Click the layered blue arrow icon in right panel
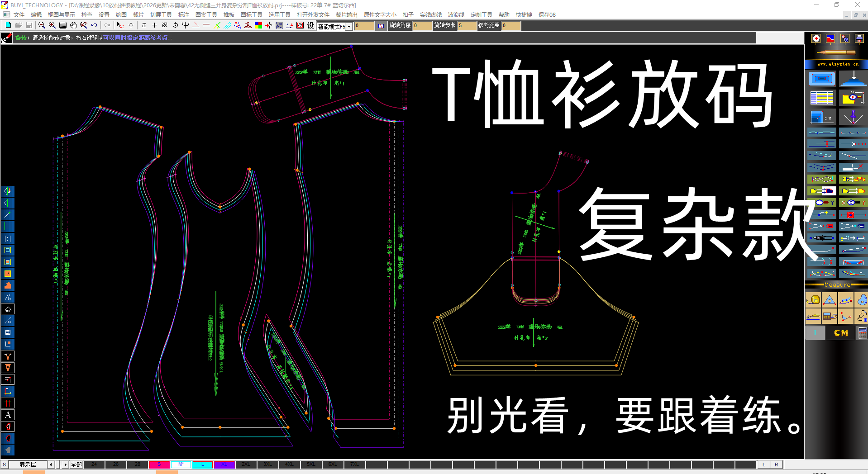 tap(853, 78)
